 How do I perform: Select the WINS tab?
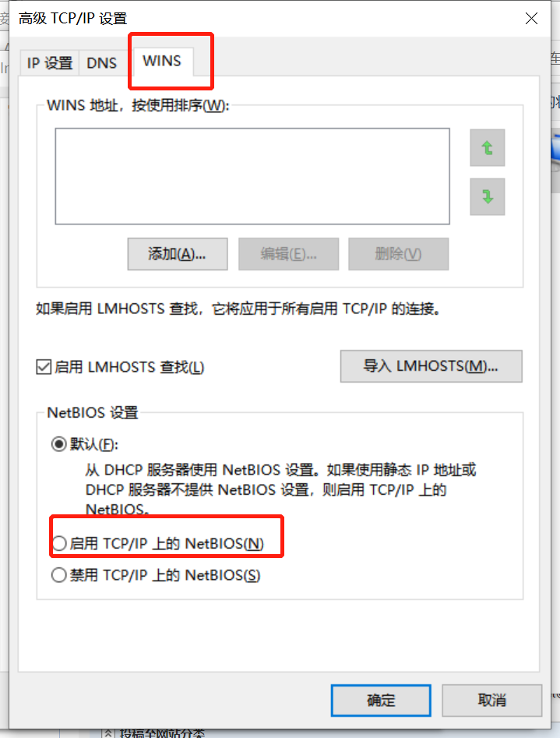click(x=162, y=62)
